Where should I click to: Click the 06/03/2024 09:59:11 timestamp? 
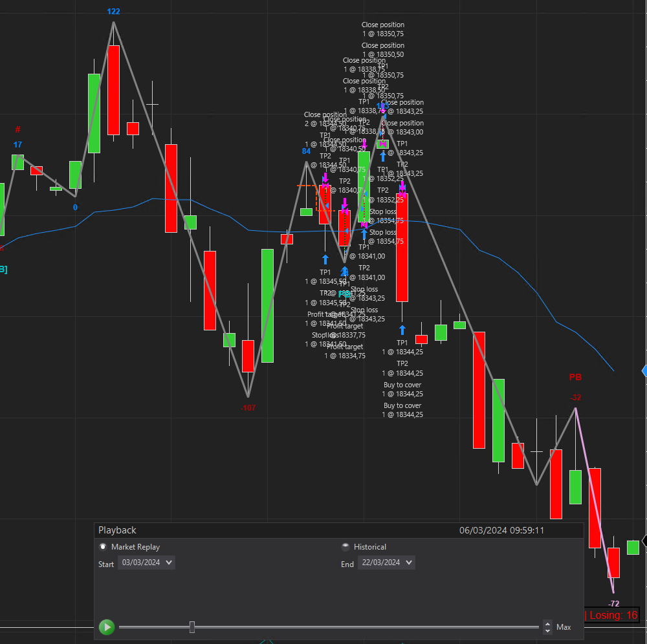[501, 530]
